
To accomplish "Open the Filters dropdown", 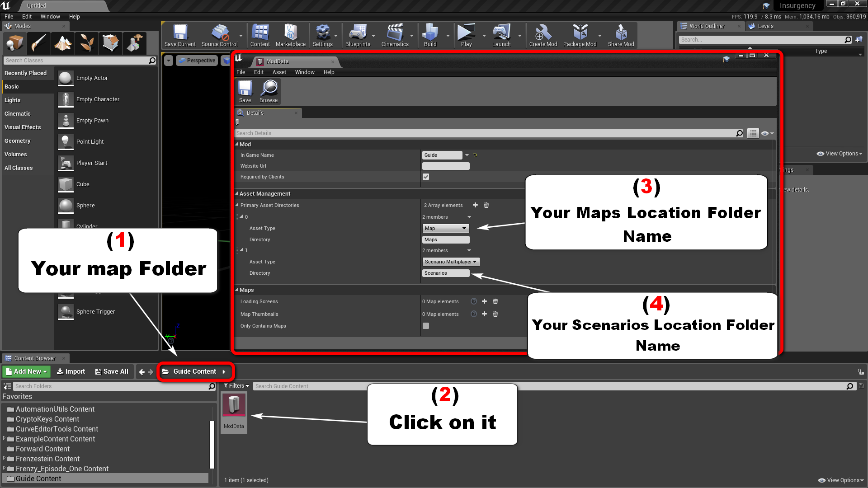I will (x=236, y=386).
